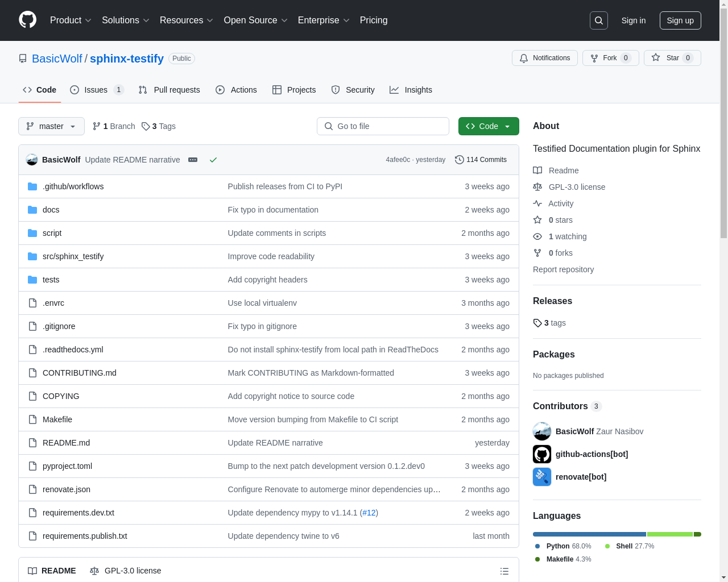Open 3 Tags next to the branch count
This screenshot has width=728, height=582.
point(159,126)
